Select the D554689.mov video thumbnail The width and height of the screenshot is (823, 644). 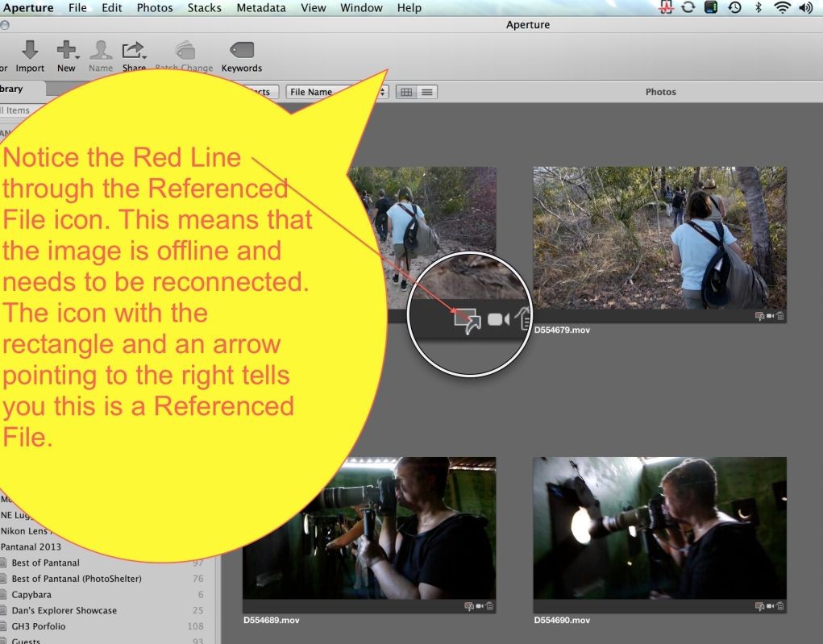(369, 528)
